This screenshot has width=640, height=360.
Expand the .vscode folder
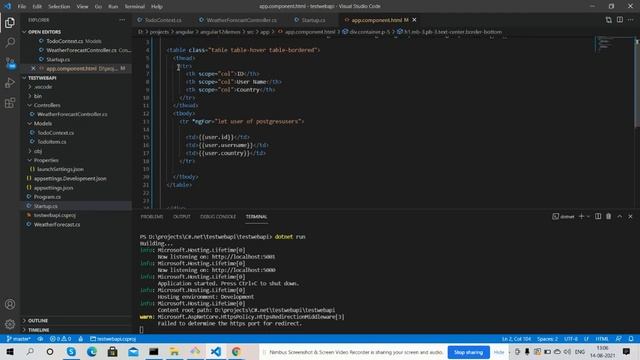[x=43, y=87]
